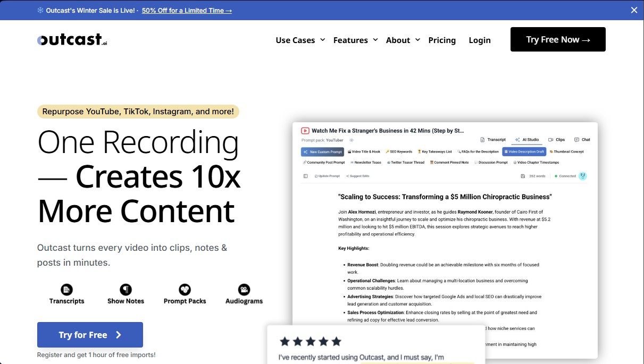Screen dimensions: 644x364
Task: Click the chevron beside Use Cases
Action: coord(322,40)
